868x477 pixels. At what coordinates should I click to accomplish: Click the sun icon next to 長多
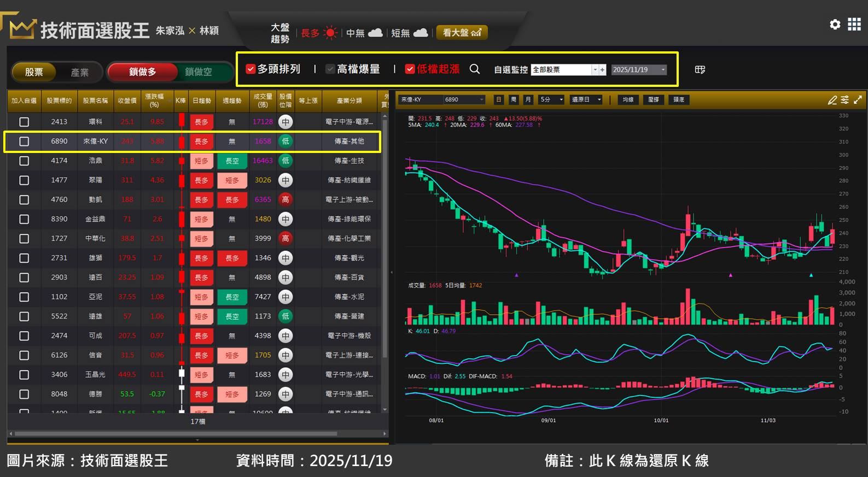[330, 33]
